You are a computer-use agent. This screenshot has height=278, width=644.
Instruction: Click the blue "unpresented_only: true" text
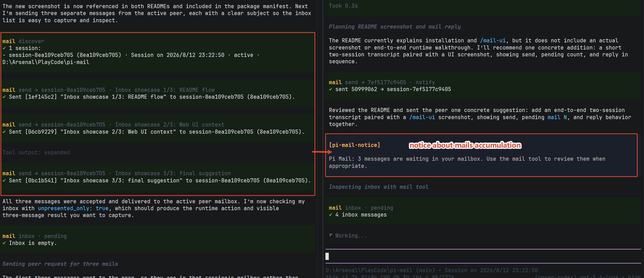tap(73, 208)
